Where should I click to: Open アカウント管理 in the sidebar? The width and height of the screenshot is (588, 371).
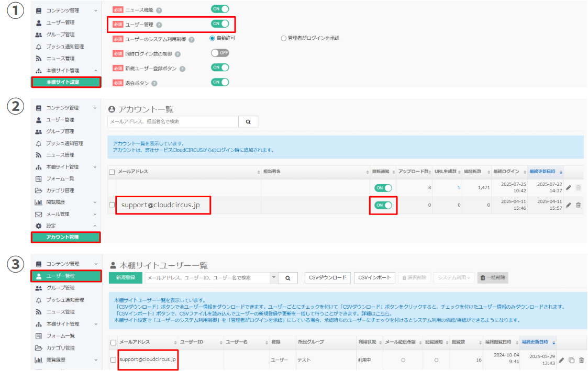(65, 238)
